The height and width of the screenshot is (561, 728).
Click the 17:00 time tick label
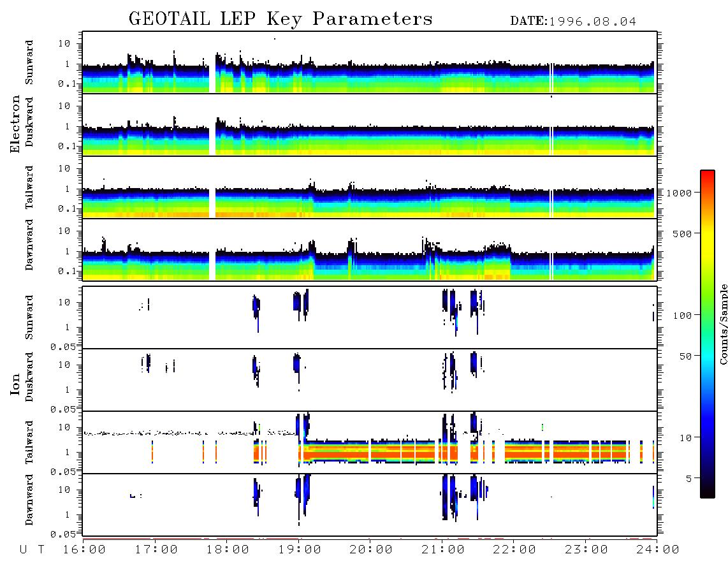pos(156,550)
